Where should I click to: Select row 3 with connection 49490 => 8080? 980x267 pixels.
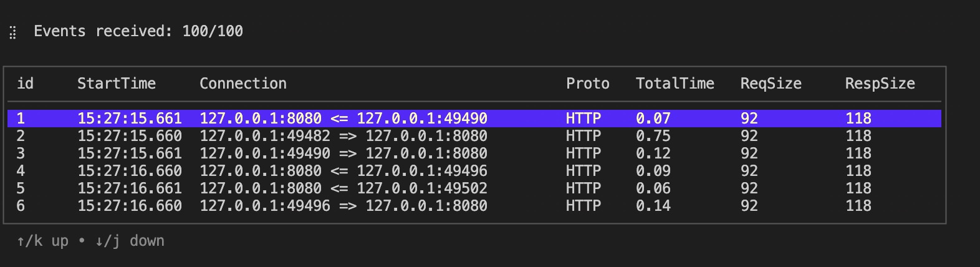click(x=343, y=153)
